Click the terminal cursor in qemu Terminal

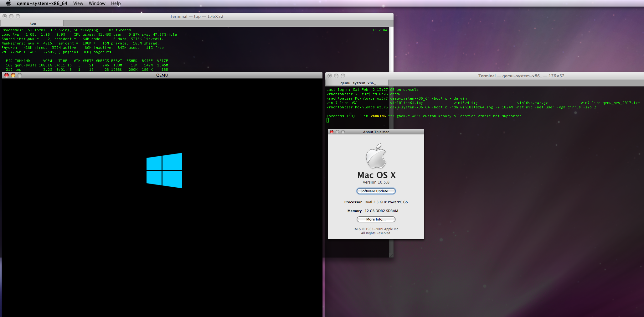click(x=328, y=120)
